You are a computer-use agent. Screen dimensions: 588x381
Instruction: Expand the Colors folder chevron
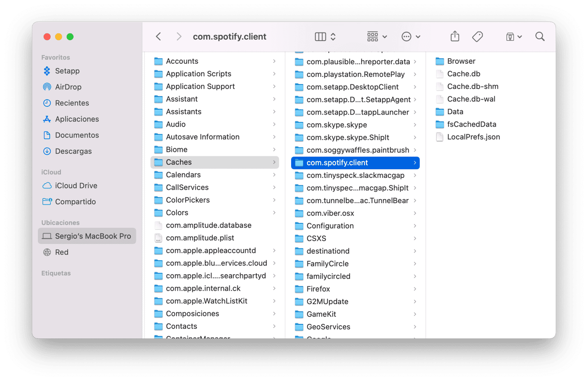click(x=274, y=213)
